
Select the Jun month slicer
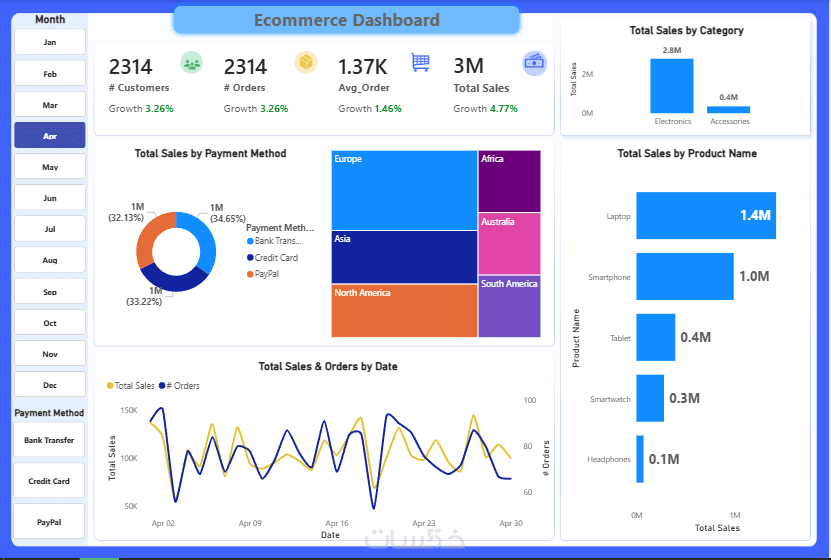50,198
